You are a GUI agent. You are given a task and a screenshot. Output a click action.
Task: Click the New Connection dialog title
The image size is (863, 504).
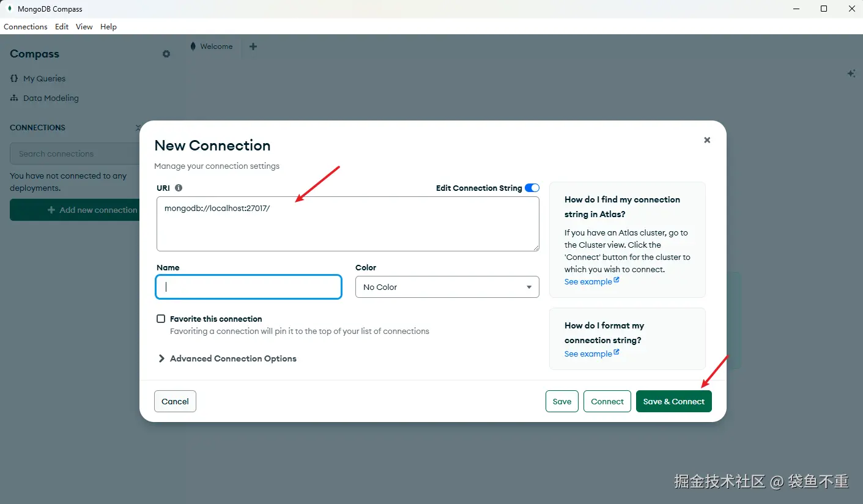point(212,146)
